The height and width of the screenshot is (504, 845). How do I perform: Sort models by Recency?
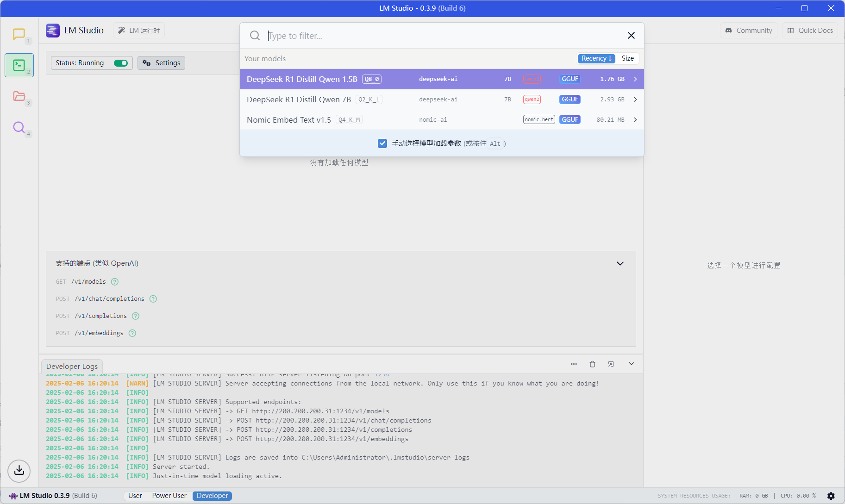tap(596, 58)
